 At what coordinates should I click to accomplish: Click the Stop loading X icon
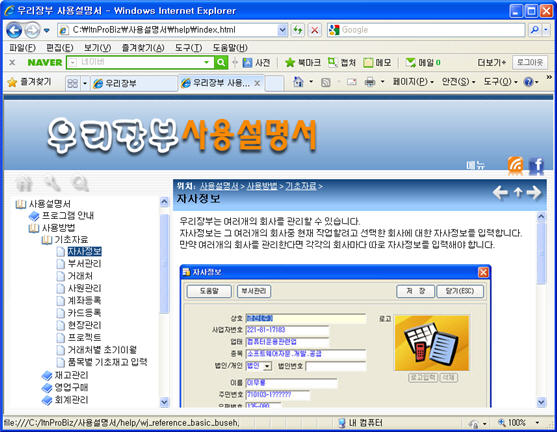click(315, 30)
